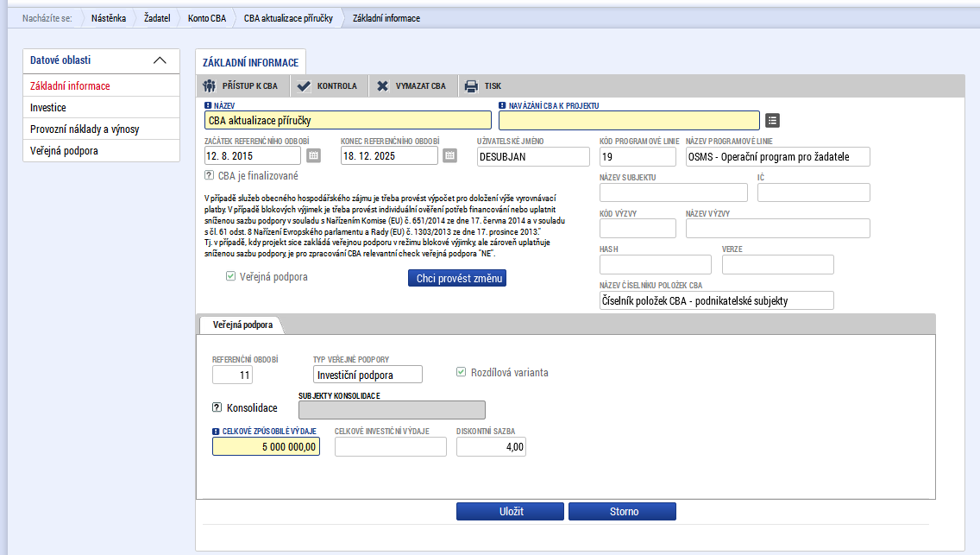Viewport: 980px width, 555px height.
Task: Click the Referenční období field showing 11
Action: 233,375
